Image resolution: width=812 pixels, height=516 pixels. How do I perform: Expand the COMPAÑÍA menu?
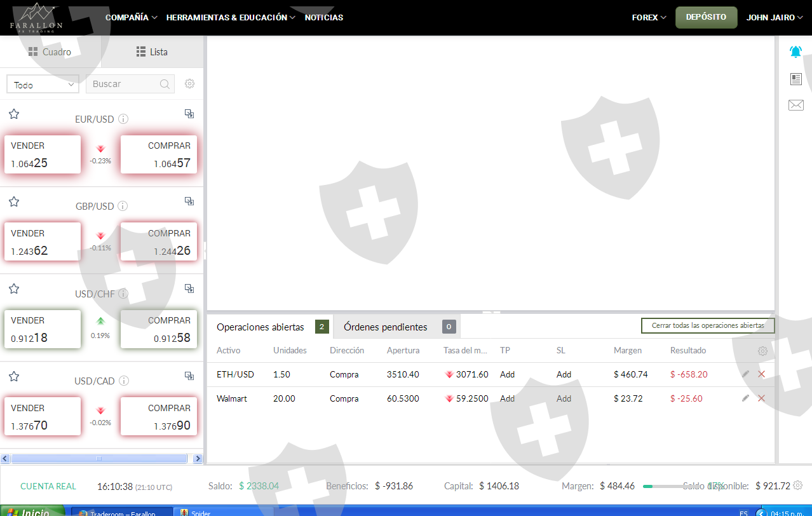tap(131, 18)
